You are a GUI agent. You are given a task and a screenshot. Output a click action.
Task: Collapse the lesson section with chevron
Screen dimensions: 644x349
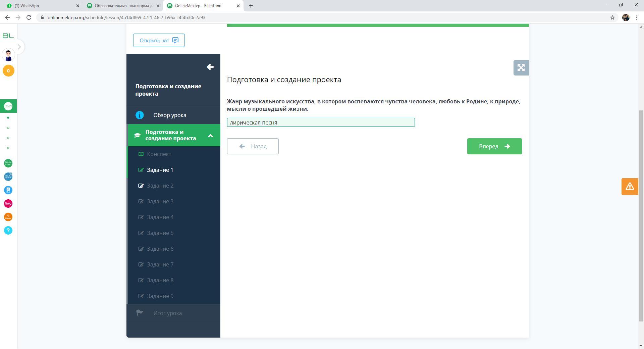coord(210,136)
